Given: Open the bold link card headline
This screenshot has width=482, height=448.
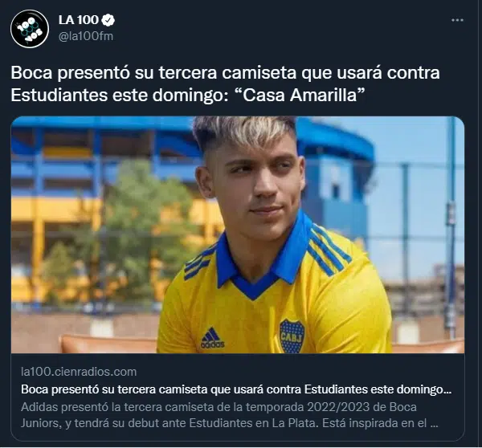Looking at the screenshot, I should coord(236,389).
